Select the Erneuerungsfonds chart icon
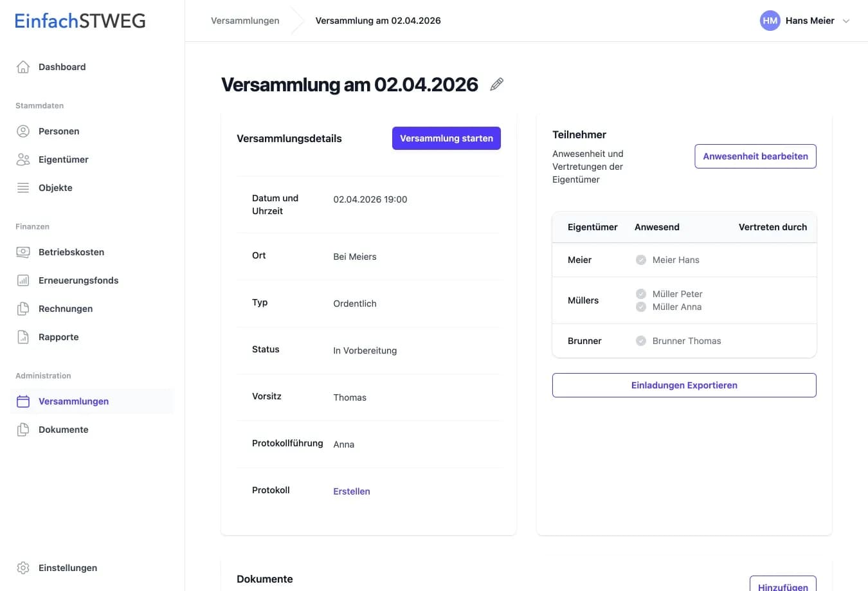The image size is (868, 591). [23, 280]
